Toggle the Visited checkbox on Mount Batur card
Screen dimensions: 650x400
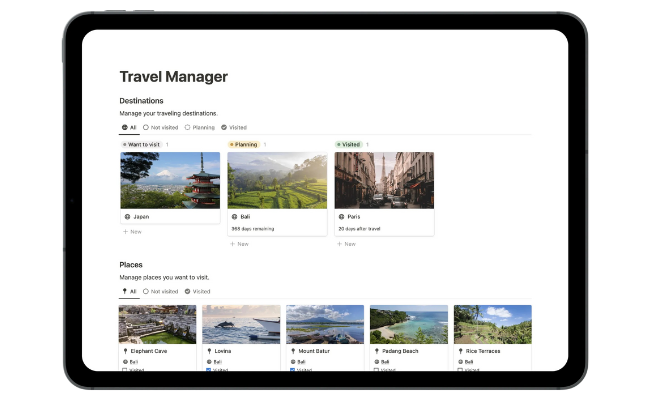(292, 370)
